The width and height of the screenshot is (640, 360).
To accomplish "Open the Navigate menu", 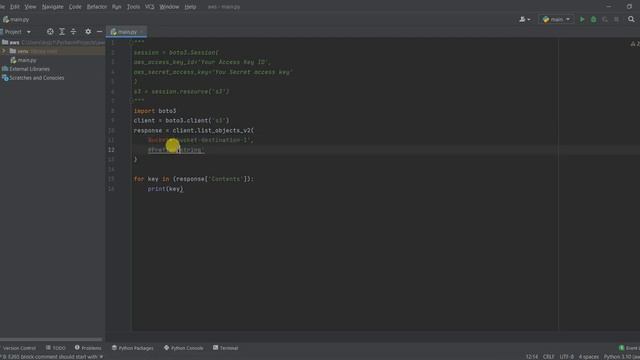I will click(x=53, y=7).
